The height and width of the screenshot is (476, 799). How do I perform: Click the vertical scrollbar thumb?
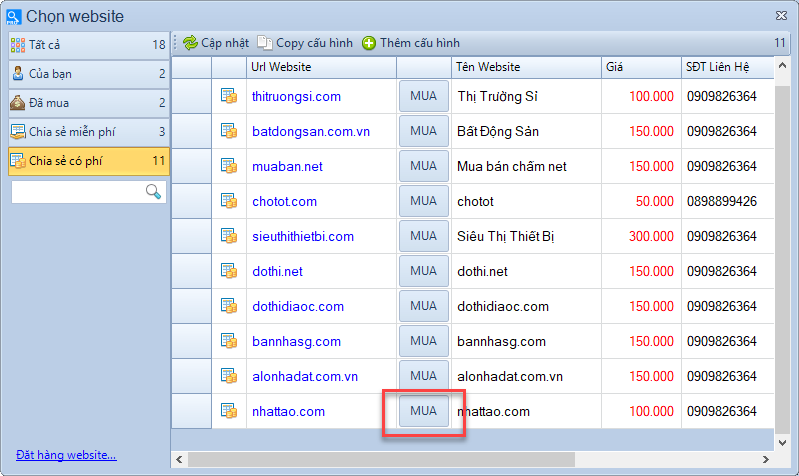tap(782, 260)
